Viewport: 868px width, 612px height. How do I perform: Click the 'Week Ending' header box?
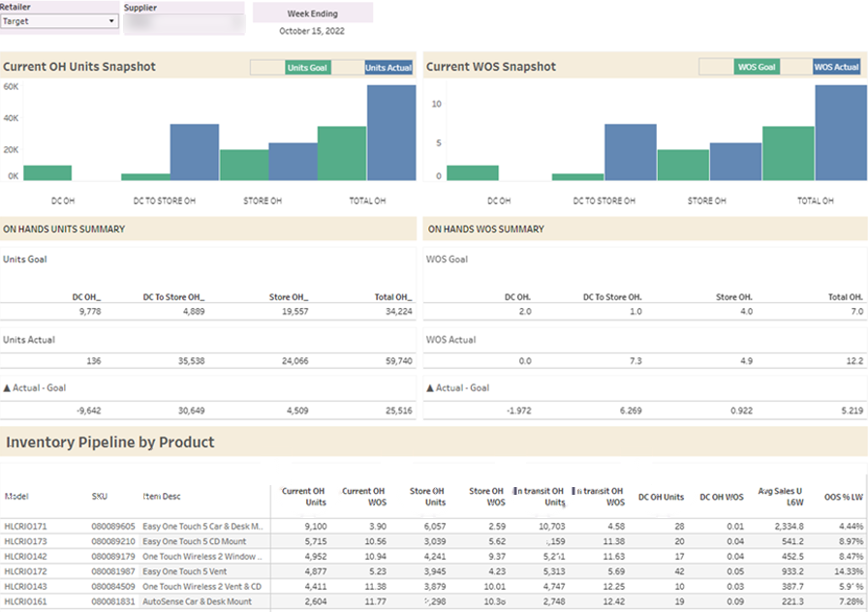(313, 14)
